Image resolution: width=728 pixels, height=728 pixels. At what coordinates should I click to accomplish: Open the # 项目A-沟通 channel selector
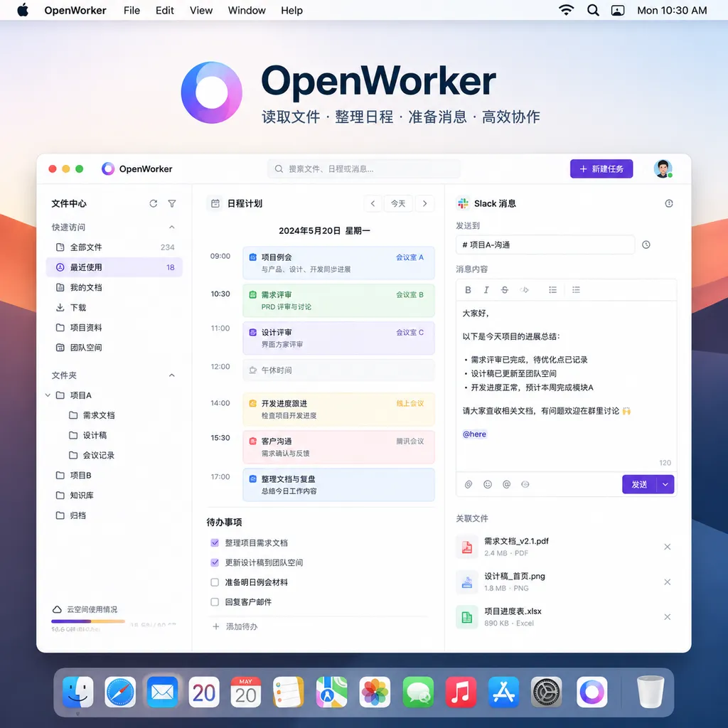pos(545,245)
